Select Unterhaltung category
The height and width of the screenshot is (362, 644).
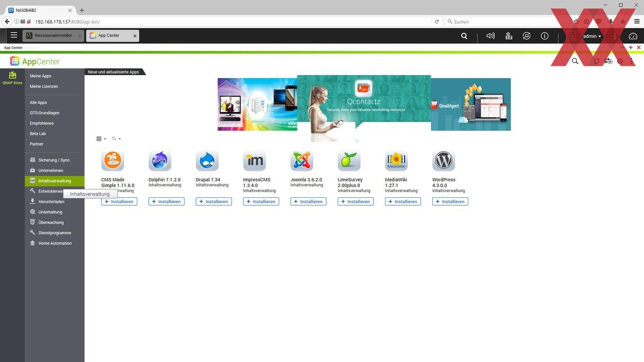[x=54, y=212]
